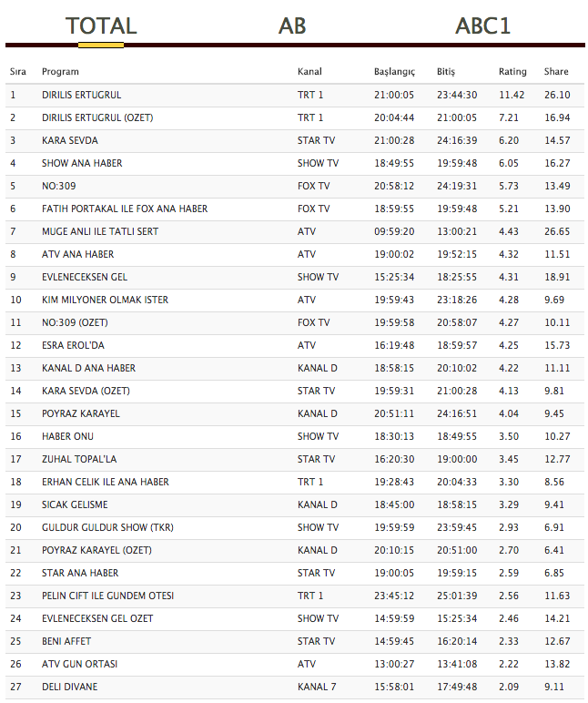588x703 pixels.
Task: Click the Share column header
Action: 556,72
